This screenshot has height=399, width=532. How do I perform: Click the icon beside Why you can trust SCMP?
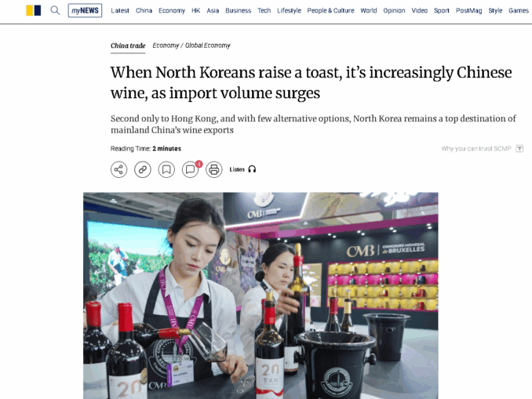click(519, 148)
